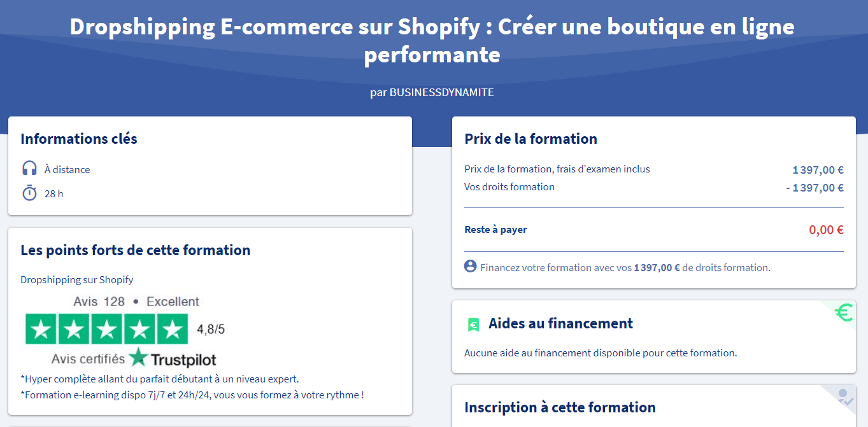Click the Vos droits formation line
Screen dimensions: 868x427
654,187
